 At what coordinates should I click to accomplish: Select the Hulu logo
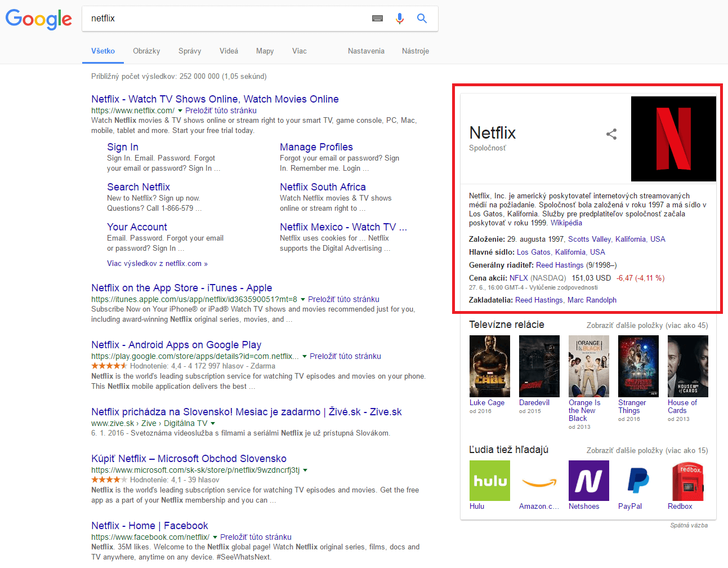pos(490,481)
